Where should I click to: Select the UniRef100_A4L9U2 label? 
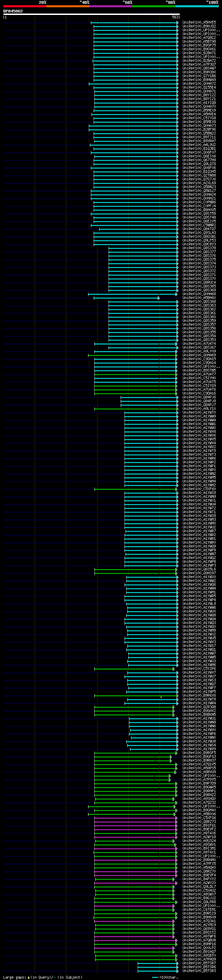[199, 145]
